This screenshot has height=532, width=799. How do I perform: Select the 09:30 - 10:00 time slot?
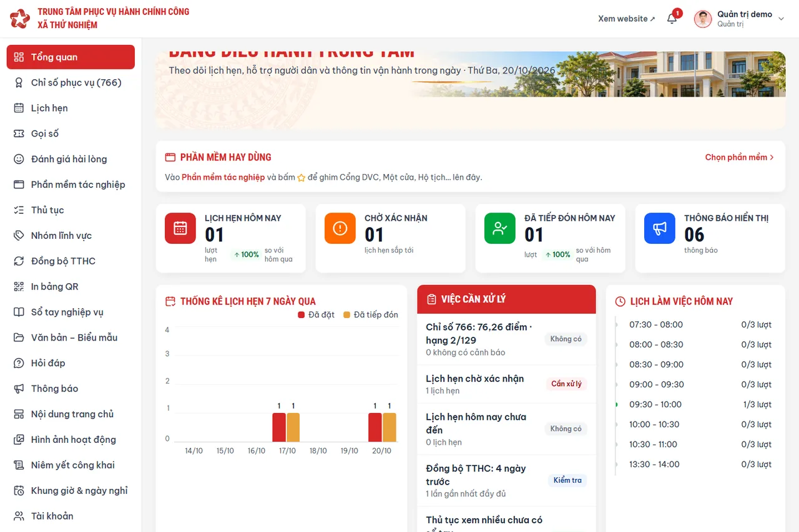coord(655,404)
